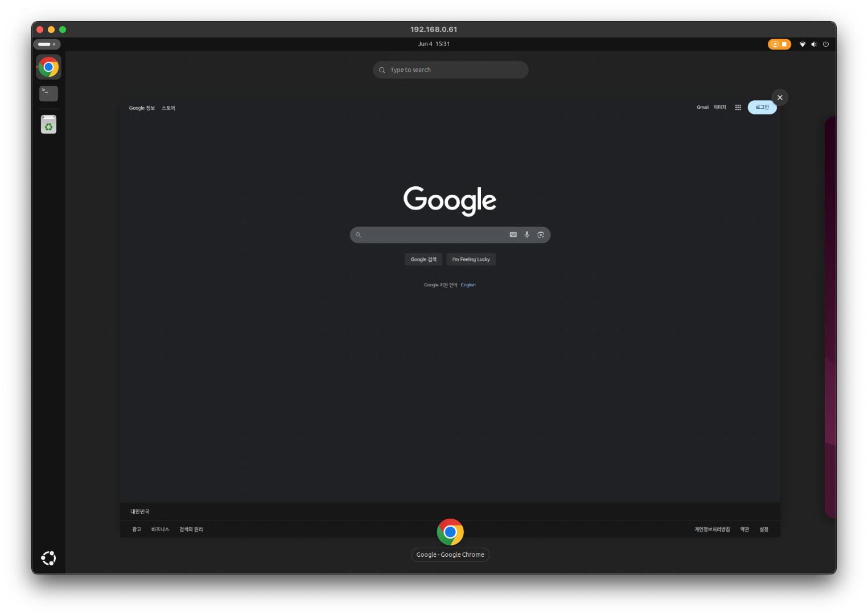Open the 설정 settings footer menu
Screen dimensions: 868x616
[x=764, y=529]
